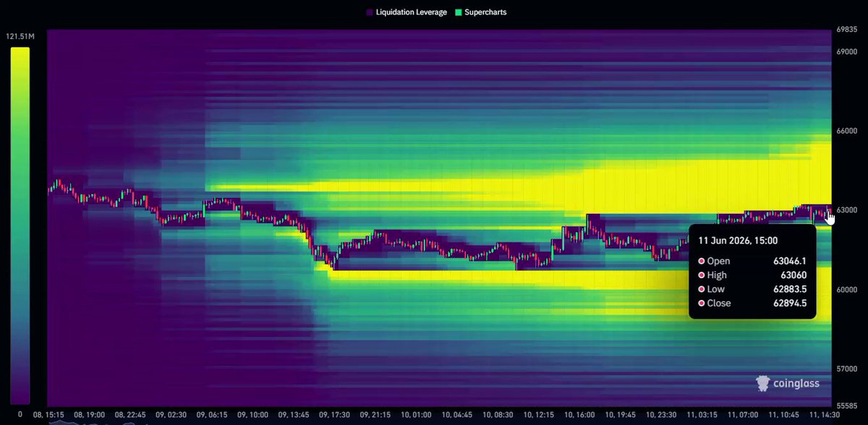Click the 0 value under the color scale
The image size is (868, 425).
20,414
